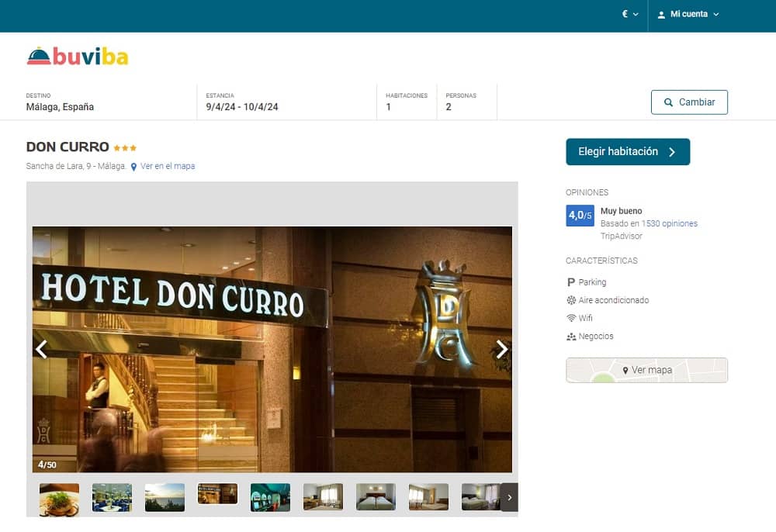
Task: Select the hotel entrance sign thumbnail
Action: 218,494
